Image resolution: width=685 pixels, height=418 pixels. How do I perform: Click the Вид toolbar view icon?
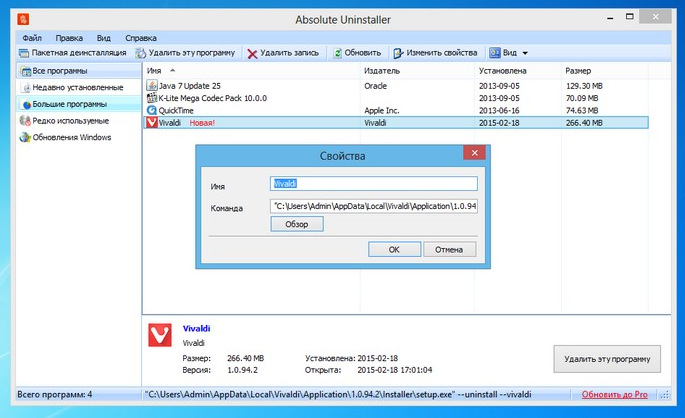point(495,53)
